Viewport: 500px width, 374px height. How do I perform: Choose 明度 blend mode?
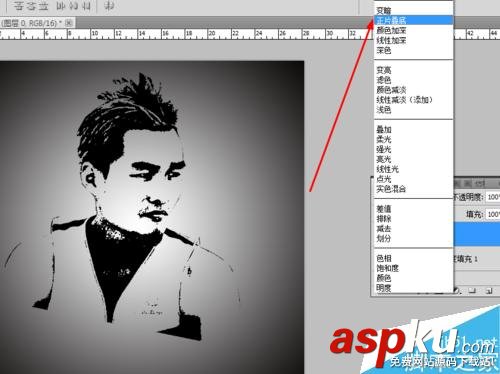pyautogui.click(x=413, y=288)
